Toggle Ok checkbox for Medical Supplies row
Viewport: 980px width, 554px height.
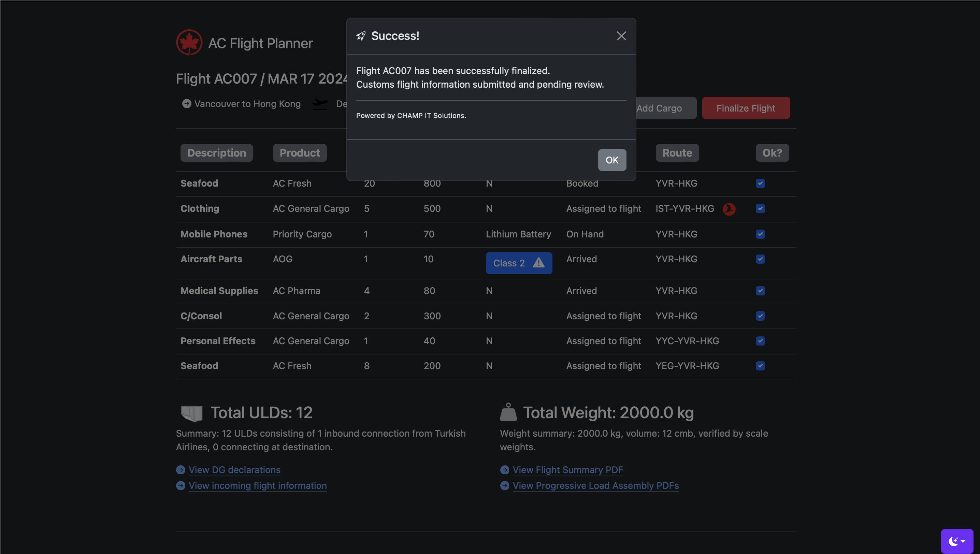(x=760, y=291)
